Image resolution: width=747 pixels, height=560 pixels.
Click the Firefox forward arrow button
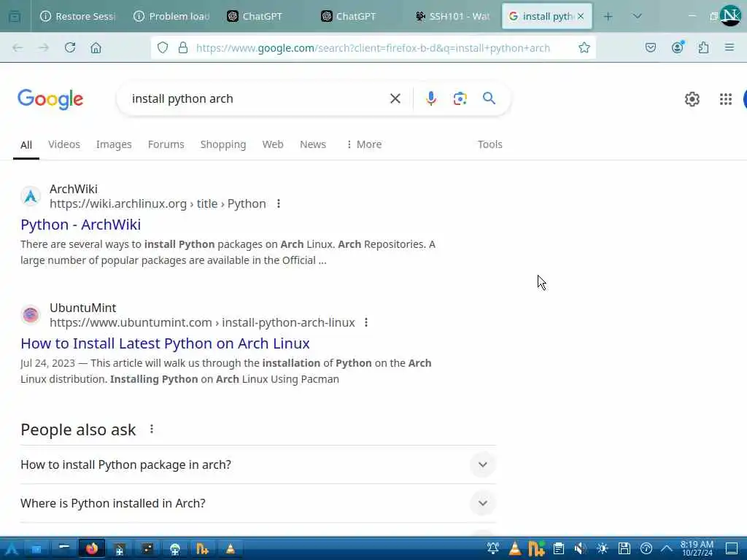(x=43, y=47)
